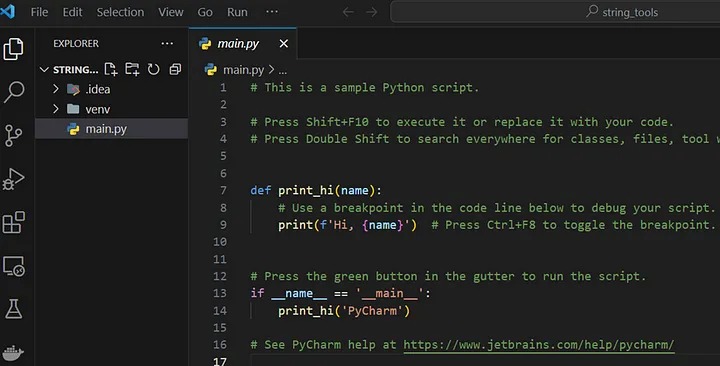Open the Run and Debug view
The image size is (720, 366).
[13, 179]
